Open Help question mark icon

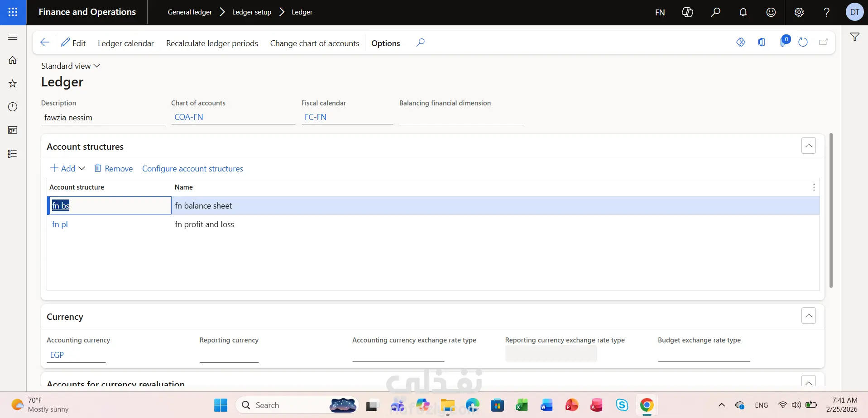point(827,12)
